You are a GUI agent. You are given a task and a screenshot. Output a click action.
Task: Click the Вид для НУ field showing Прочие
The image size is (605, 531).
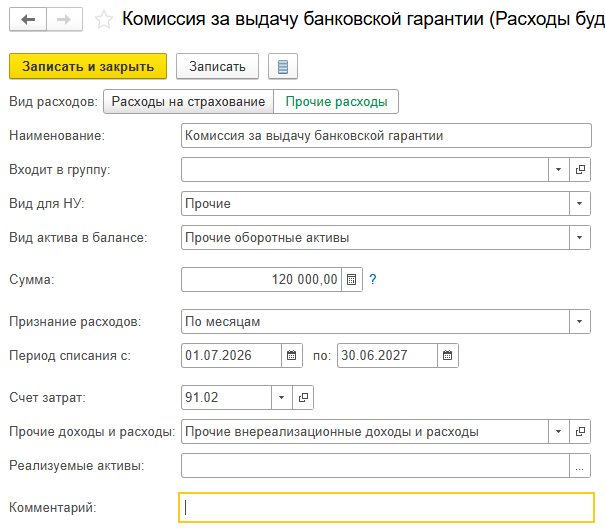pos(375,203)
